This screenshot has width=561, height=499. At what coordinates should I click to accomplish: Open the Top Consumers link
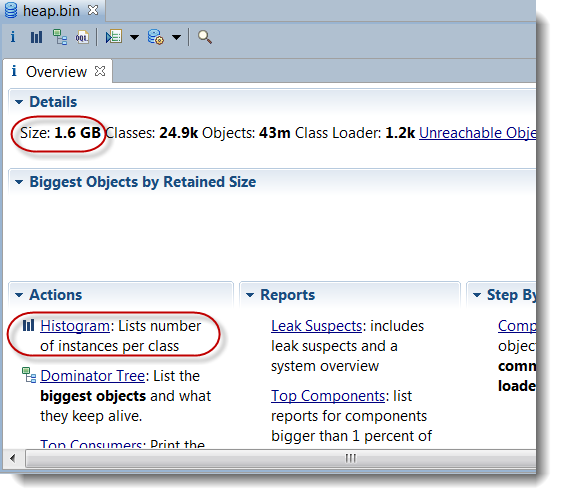(x=91, y=444)
